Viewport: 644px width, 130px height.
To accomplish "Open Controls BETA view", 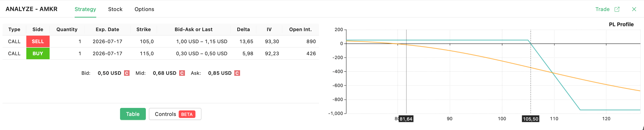I will [175, 114].
